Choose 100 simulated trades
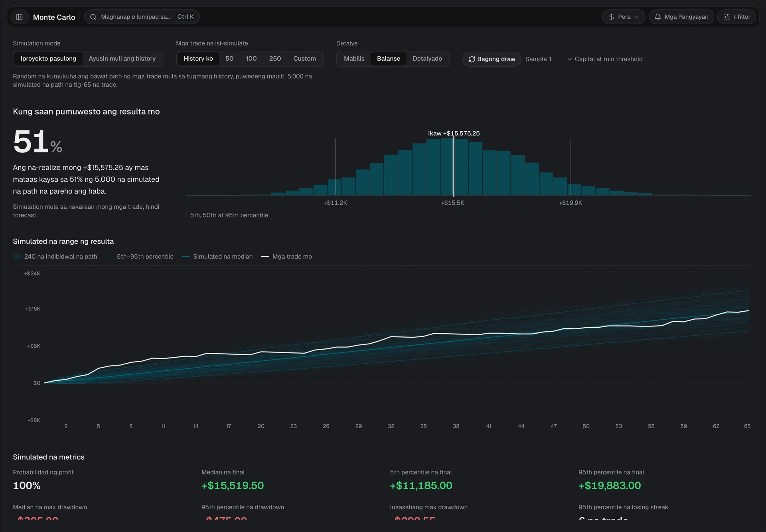The image size is (766, 532). tap(251, 59)
